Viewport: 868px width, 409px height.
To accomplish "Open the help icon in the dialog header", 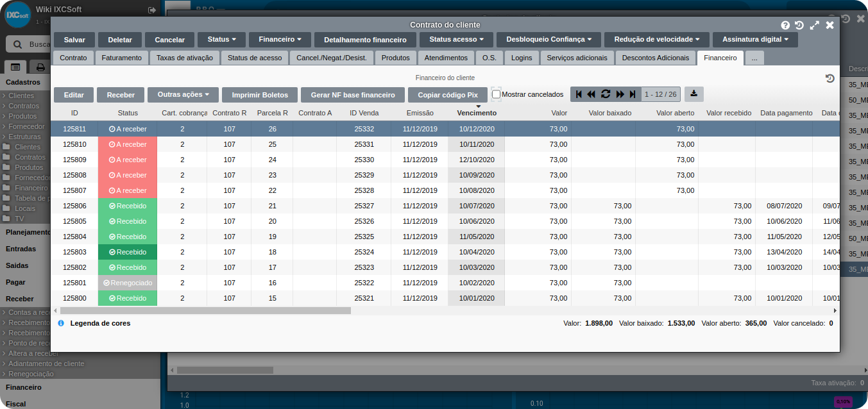I will (785, 25).
